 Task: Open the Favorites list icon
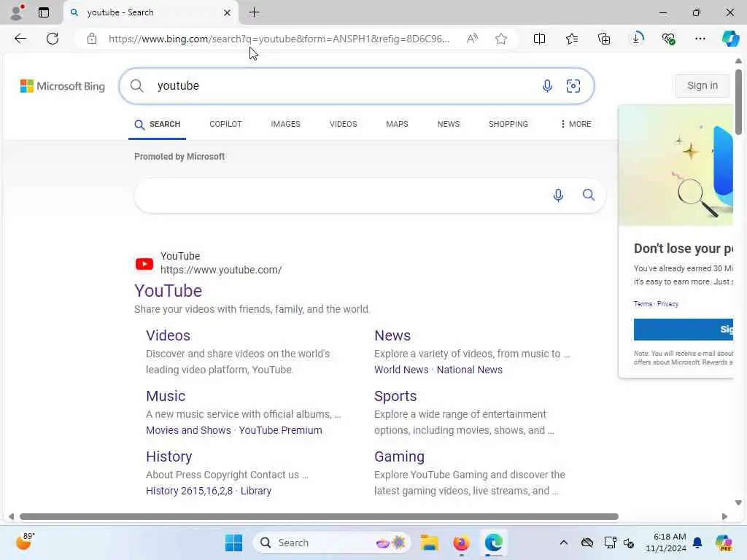572,39
